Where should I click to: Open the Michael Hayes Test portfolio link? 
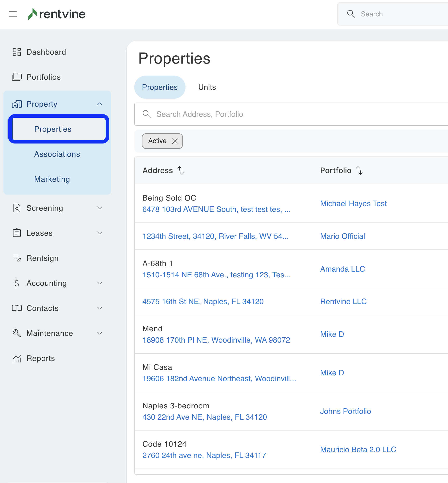click(353, 203)
